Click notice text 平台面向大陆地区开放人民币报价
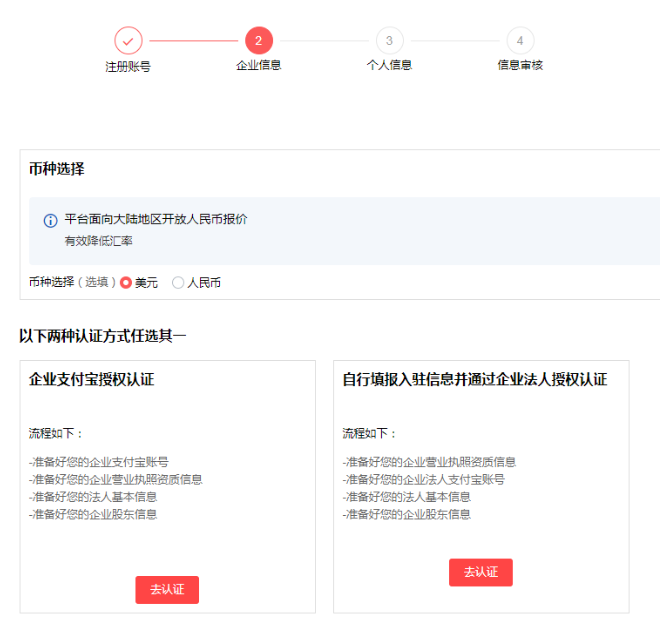The image size is (670, 620). tap(156, 219)
